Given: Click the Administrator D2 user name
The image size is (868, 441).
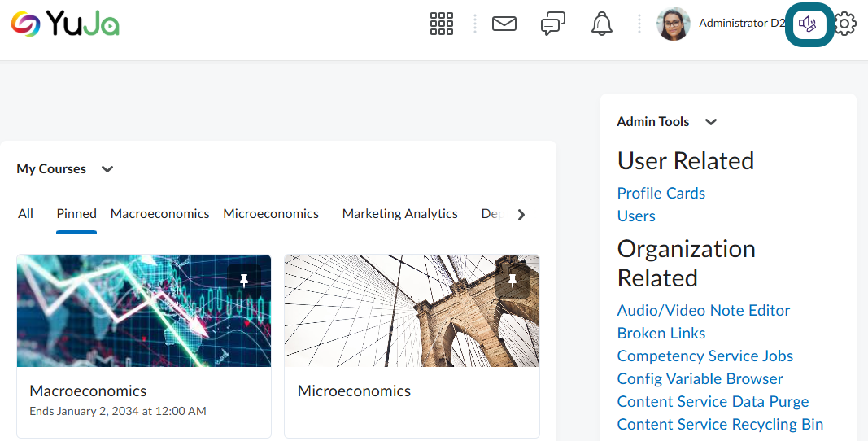Looking at the screenshot, I should pyautogui.click(x=742, y=24).
